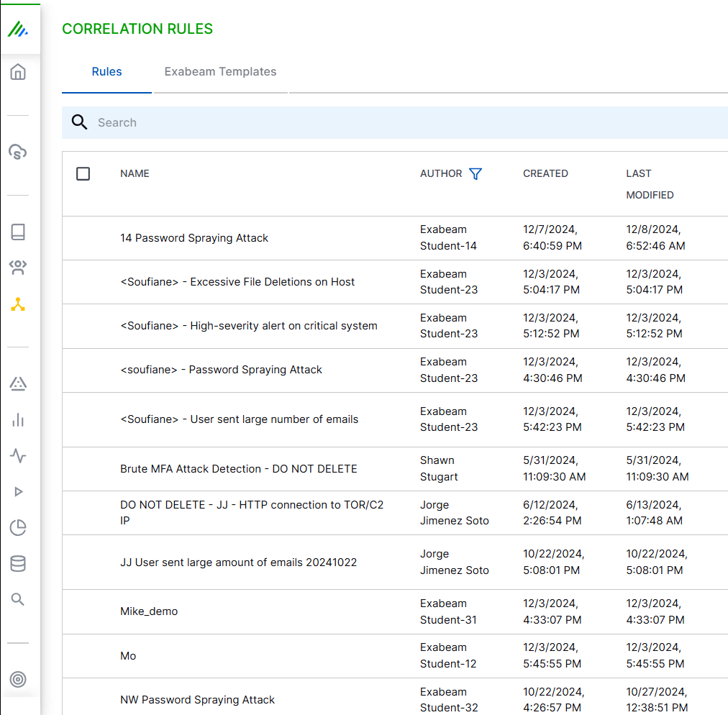The height and width of the screenshot is (715, 728).
Task: Open the alert triangle sidebar icon
Action: tap(18, 383)
